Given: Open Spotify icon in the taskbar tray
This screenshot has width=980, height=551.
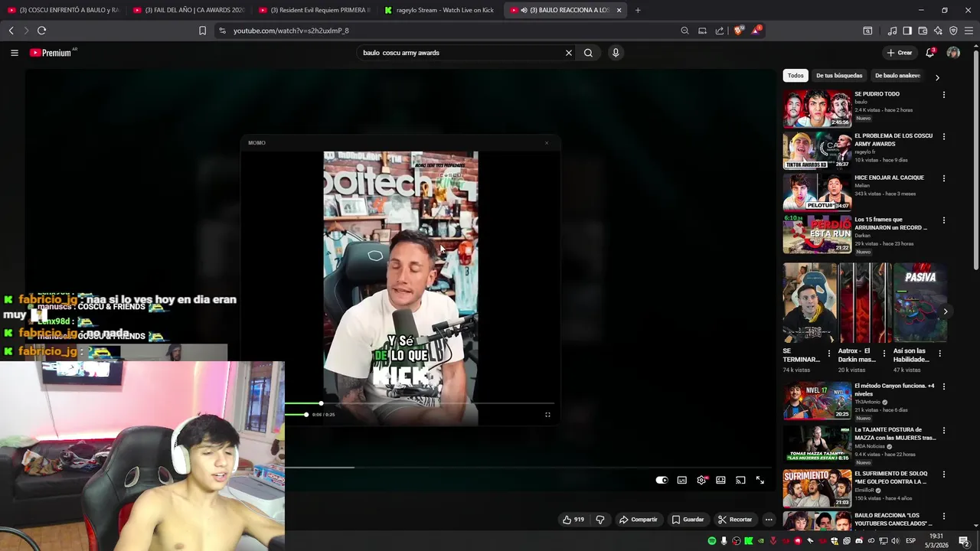Looking at the screenshot, I should [x=712, y=541].
